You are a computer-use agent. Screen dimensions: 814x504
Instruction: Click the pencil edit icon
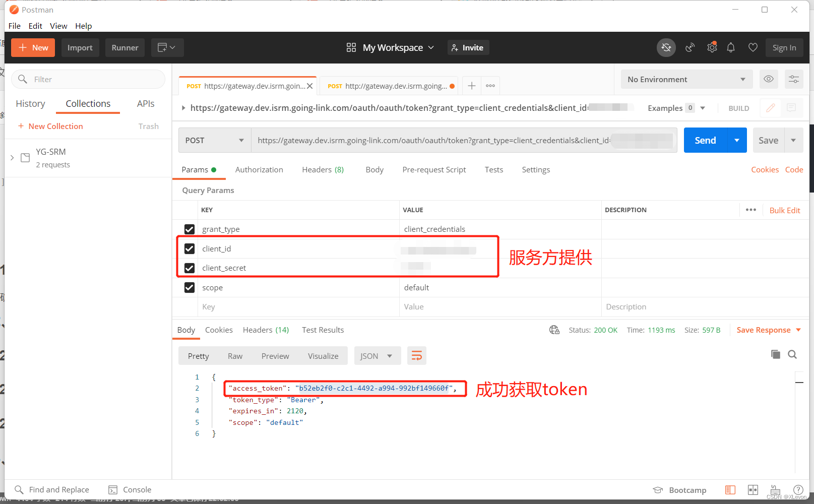[x=771, y=108]
